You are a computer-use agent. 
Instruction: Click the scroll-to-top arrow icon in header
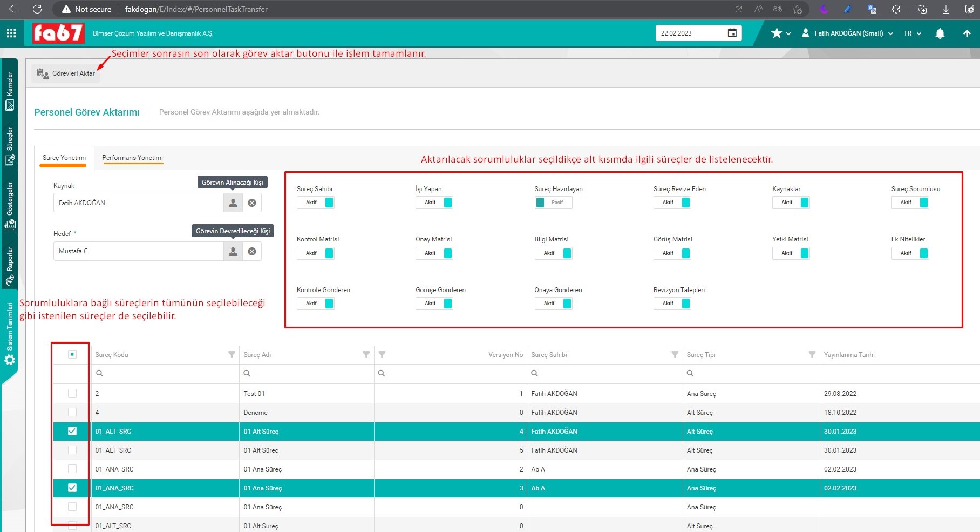pyautogui.click(x=967, y=33)
